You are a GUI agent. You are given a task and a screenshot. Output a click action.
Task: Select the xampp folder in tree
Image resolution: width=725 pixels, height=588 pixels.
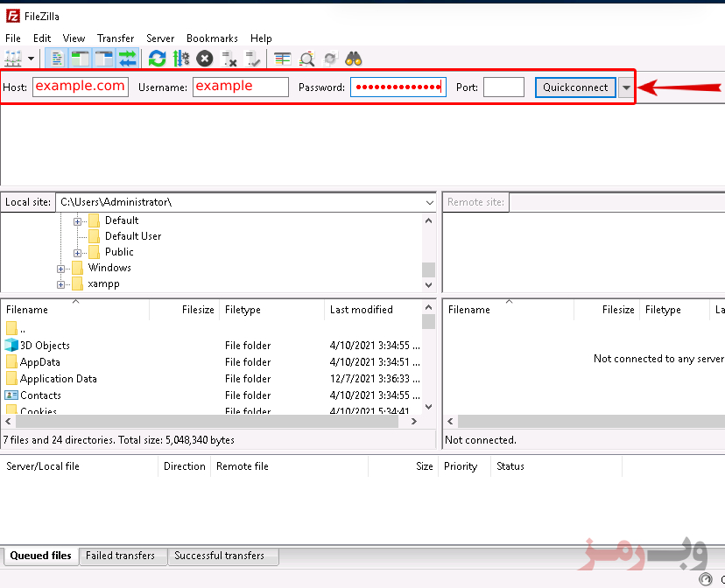click(x=103, y=283)
